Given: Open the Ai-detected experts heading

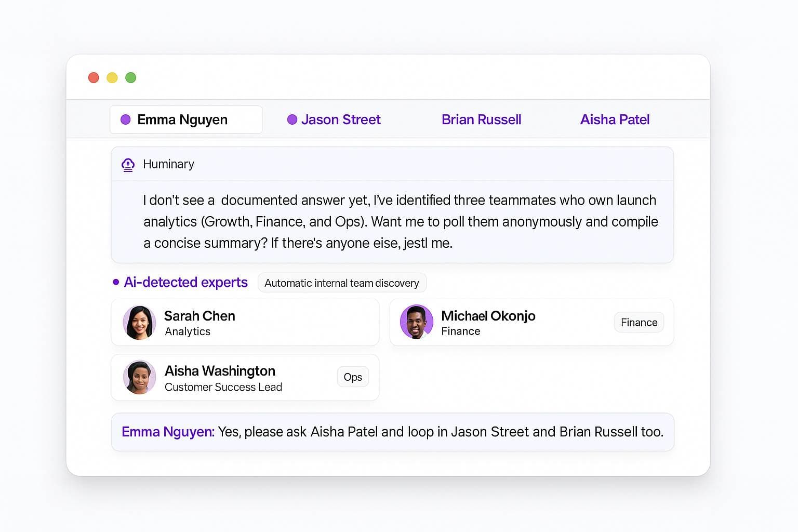Looking at the screenshot, I should pyautogui.click(x=185, y=282).
